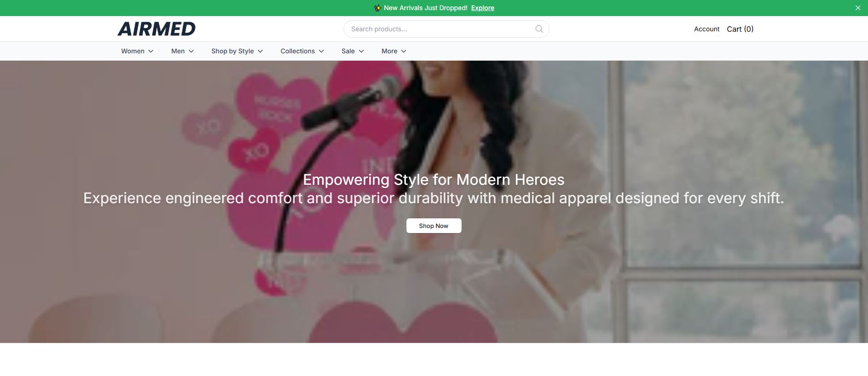Open the Collections menu
Image resolution: width=868 pixels, height=376 pixels.
302,51
